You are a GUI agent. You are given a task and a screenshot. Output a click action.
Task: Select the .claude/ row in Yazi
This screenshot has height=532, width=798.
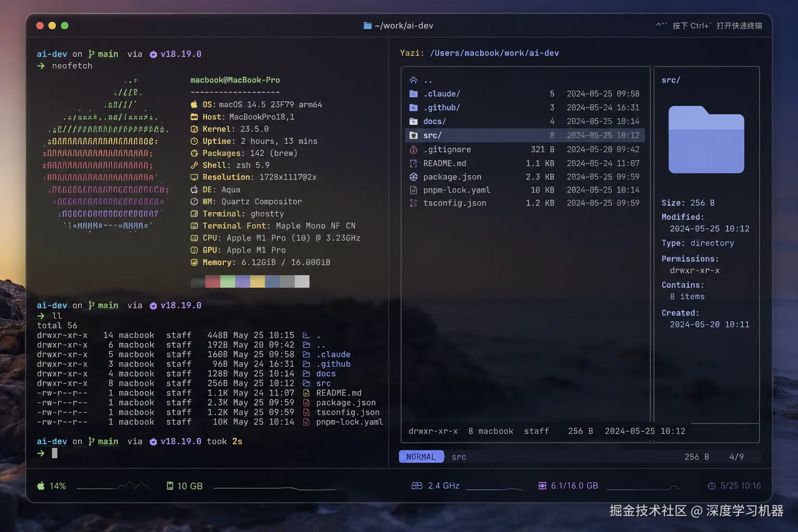(x=525, y=94)
